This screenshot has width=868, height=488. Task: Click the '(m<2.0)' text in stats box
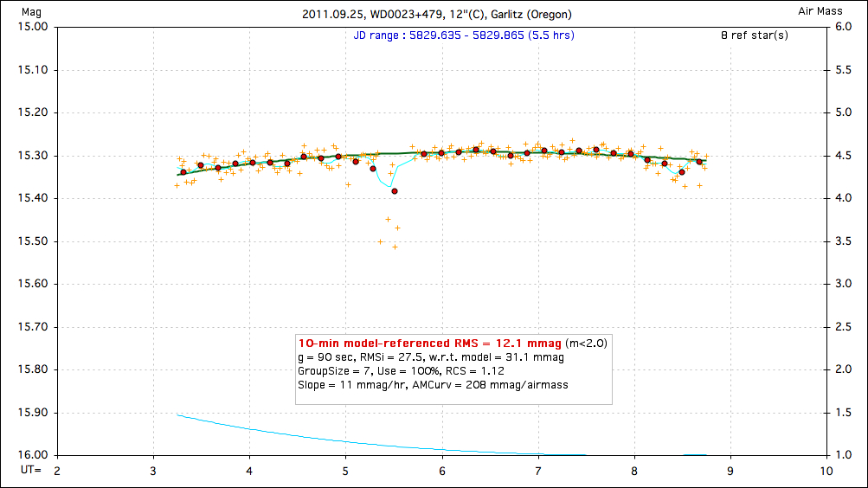(x=586, y=343)
